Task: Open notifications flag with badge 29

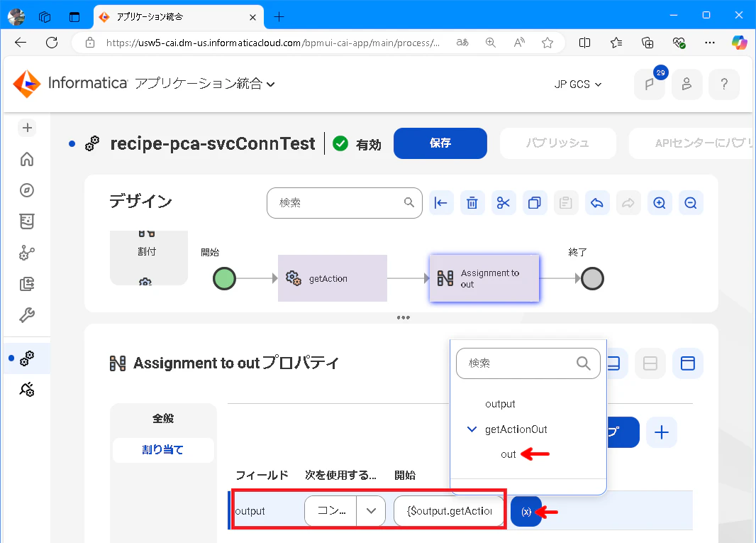Action: point(650,84)
